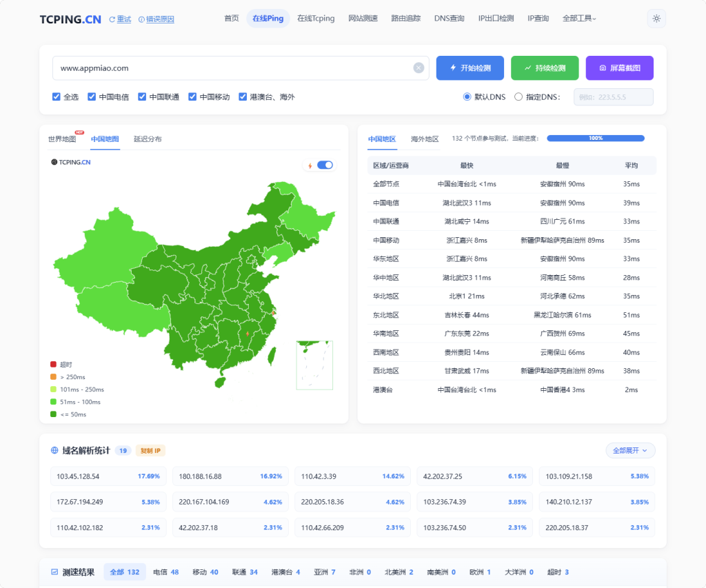Click the red 超时 legend swatch
This screenshot has width=706, height=588.
pyautogui.click(x=54, y=364)
